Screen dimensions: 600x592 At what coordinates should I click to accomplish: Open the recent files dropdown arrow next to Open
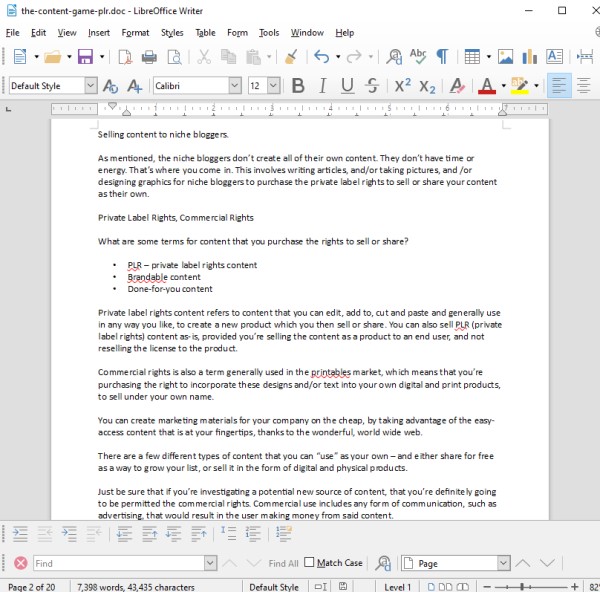click(x=69, y=57)
